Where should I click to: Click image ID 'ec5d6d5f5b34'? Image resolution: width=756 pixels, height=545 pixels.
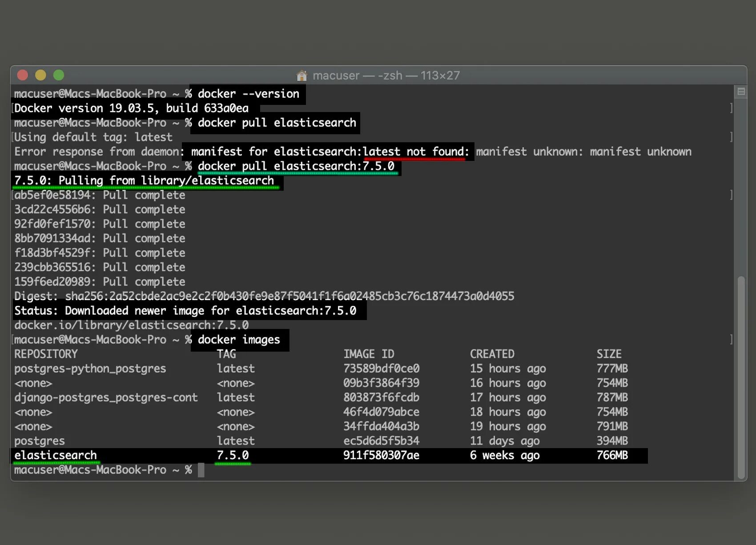381,441
